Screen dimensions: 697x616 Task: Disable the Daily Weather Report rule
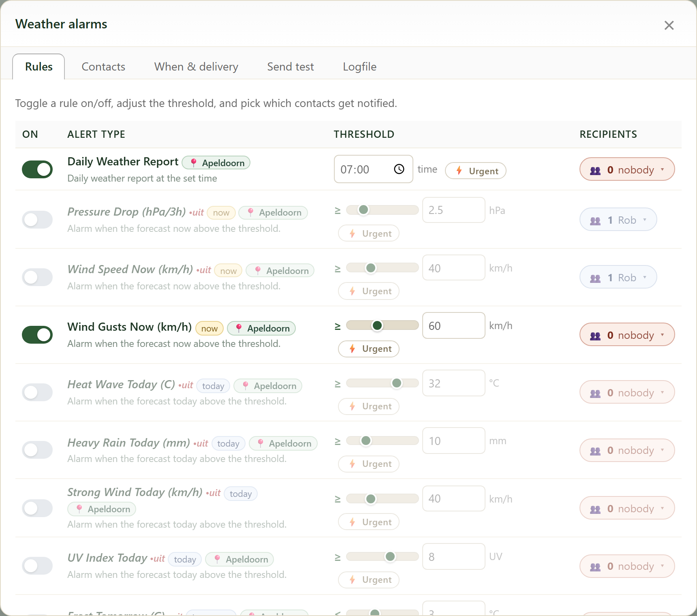coord(37,169)
